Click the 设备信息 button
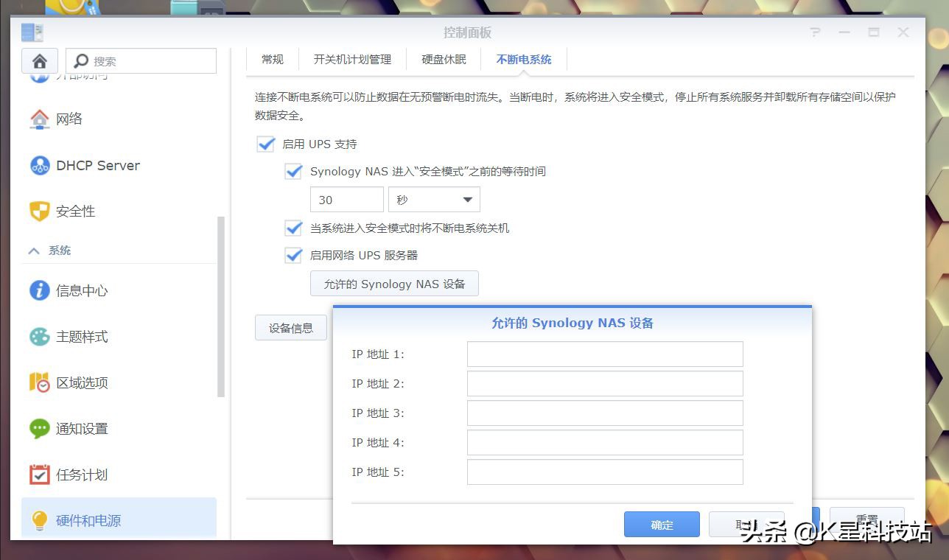 (x=291, y=328)
